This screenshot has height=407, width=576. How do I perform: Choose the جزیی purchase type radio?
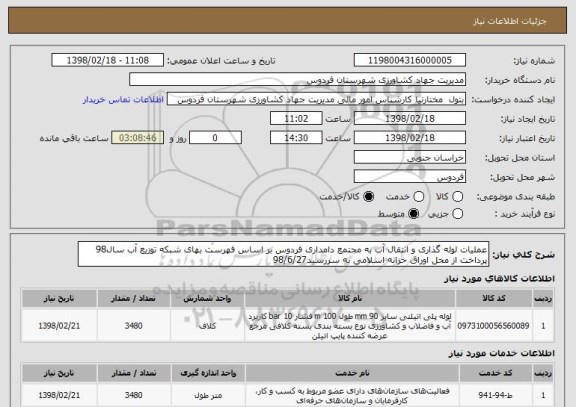tap(457, 214)
